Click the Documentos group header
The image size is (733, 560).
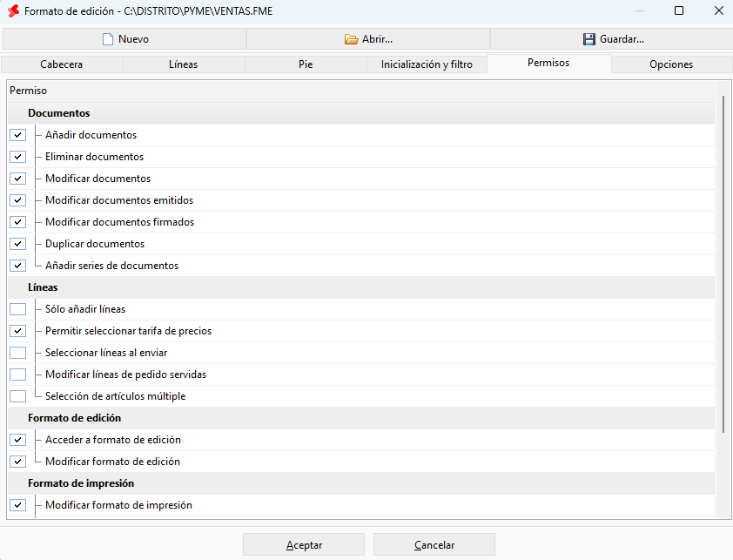point(361,113)
